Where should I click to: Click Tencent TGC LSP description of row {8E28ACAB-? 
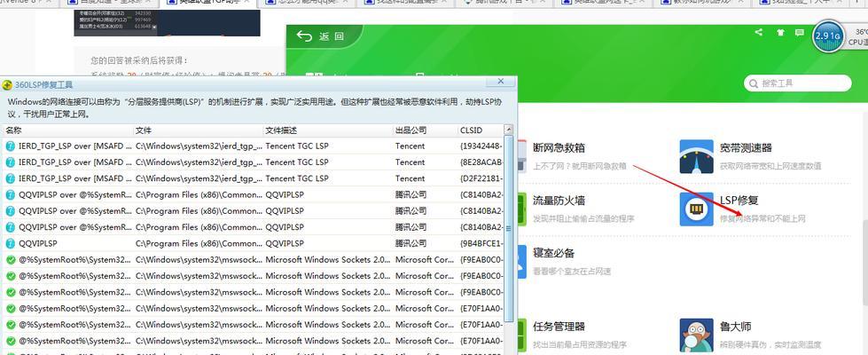pyautogui.click(x=297, y=162)
